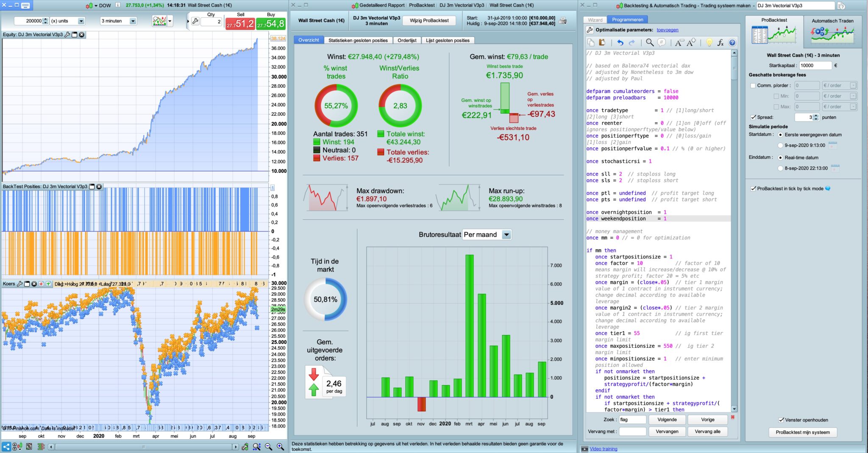The image size is (868, 453).
Task: Toggle ProBacktest in tick by tick mode
Action: (x=753, y=188)
